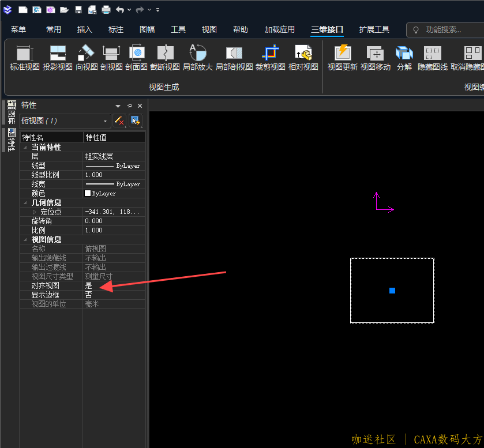Screen dimensions: 484x448
Task: Click the print icon in quick access toolbar
Action: click(x=106, y=10)
